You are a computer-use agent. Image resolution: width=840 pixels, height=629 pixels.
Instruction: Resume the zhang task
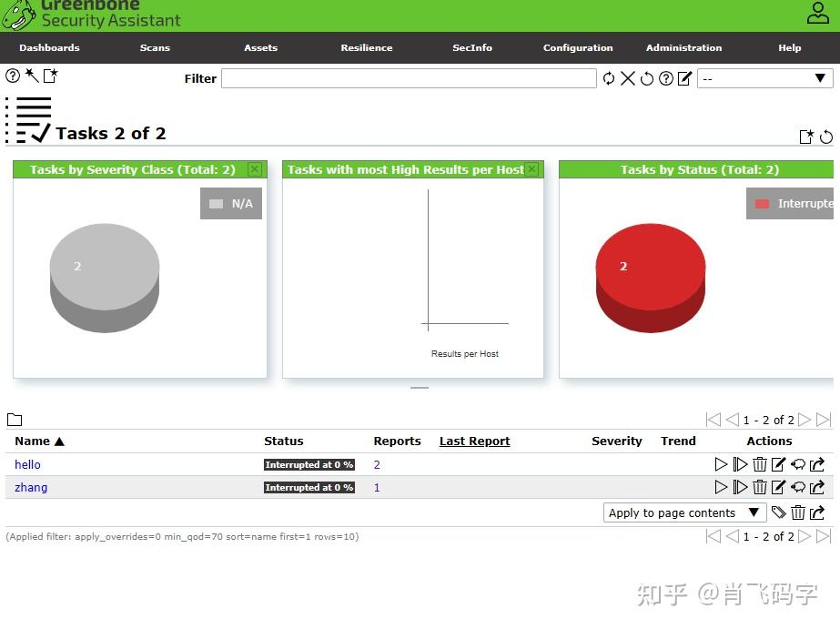(740, 487)
